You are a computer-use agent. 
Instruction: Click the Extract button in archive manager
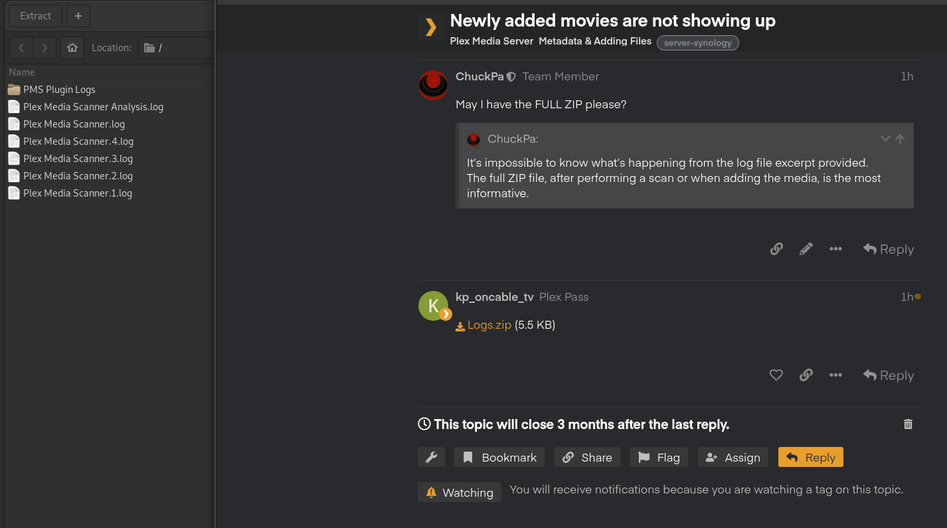click(x=35, y=16)
